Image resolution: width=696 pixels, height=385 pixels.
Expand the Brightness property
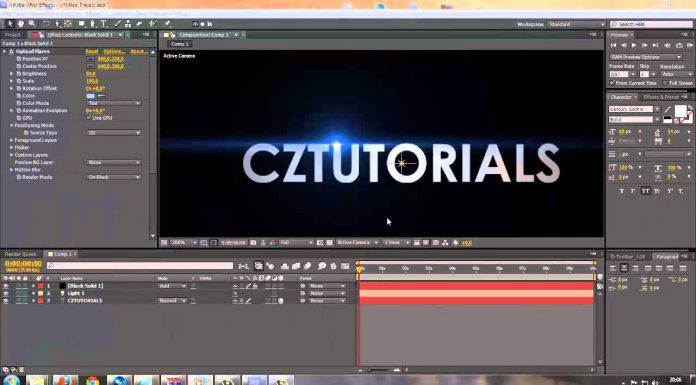(12, 74)
